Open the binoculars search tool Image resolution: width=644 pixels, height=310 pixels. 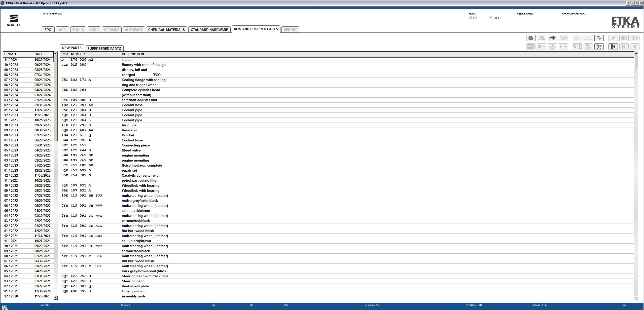(x=553, y=38)
